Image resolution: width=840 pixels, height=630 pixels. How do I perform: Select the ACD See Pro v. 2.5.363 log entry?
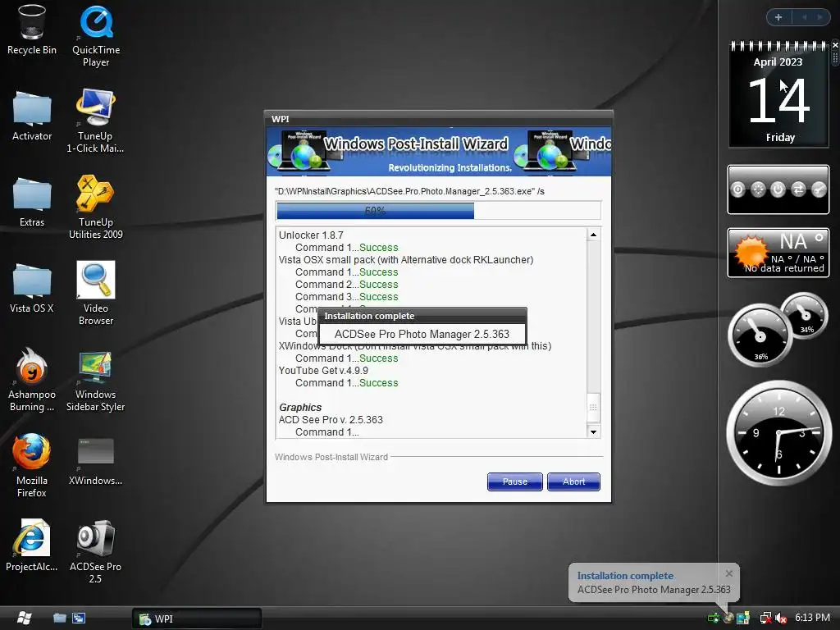point(331,420)
